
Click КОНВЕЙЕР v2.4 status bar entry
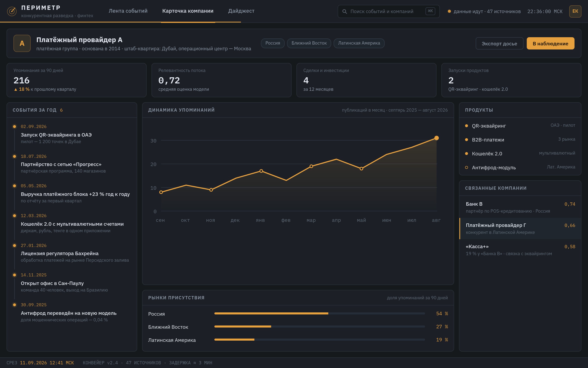point(100,363)
